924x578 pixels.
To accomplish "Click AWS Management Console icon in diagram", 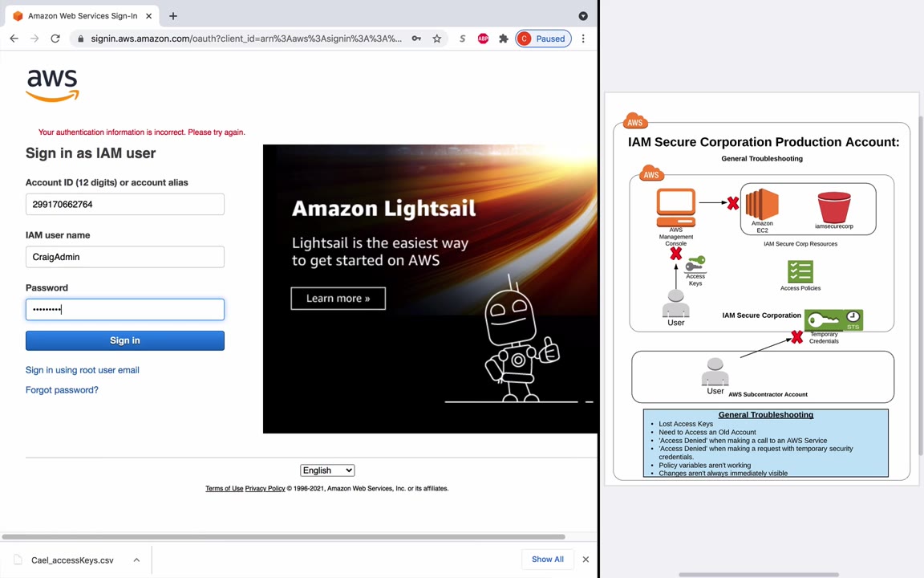I will pyautogui.click(x=676, y=208).
